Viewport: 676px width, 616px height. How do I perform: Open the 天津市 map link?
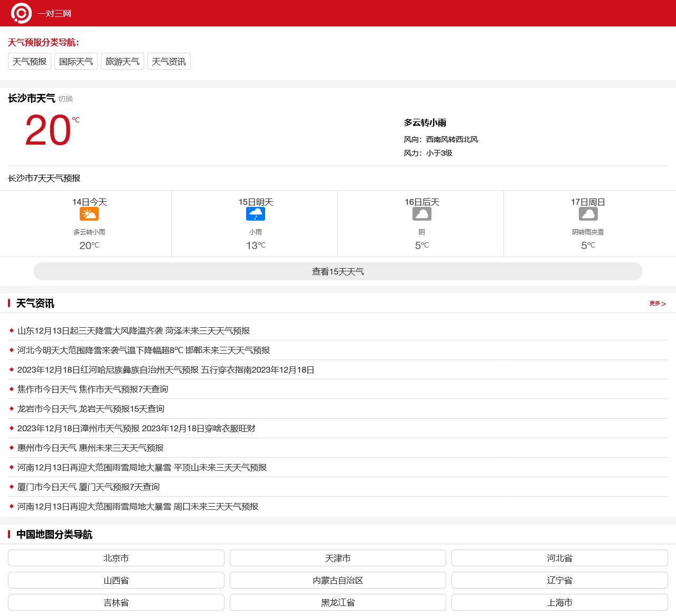point(338,558)
